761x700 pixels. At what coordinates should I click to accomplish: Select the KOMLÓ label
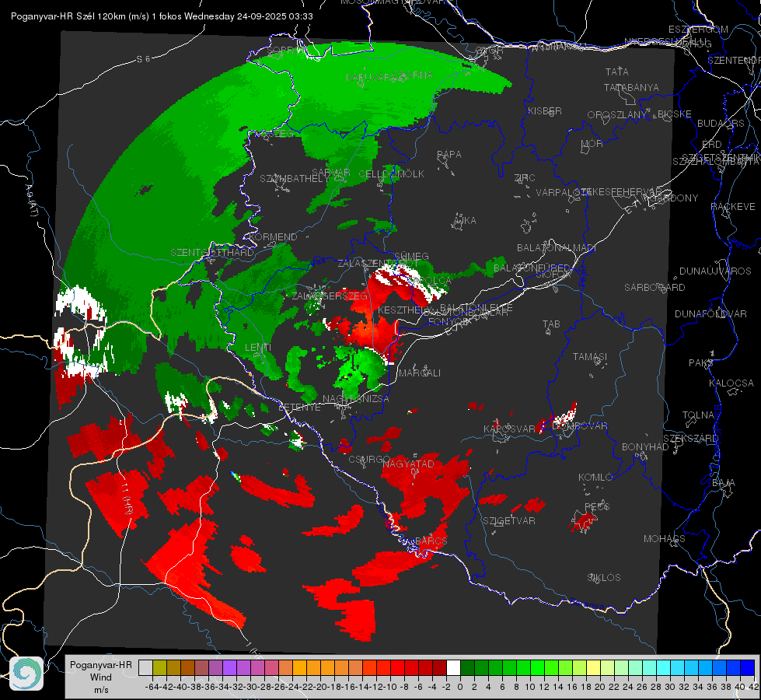tap(595, 477)
